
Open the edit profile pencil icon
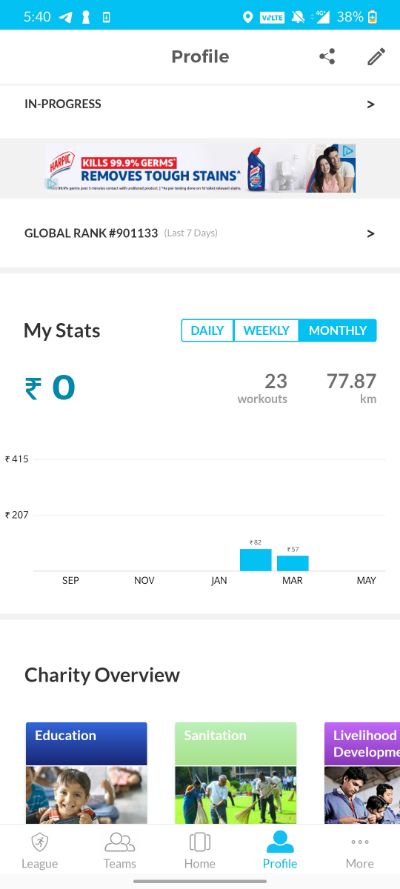pyautogui.click(x=376, y=57)
